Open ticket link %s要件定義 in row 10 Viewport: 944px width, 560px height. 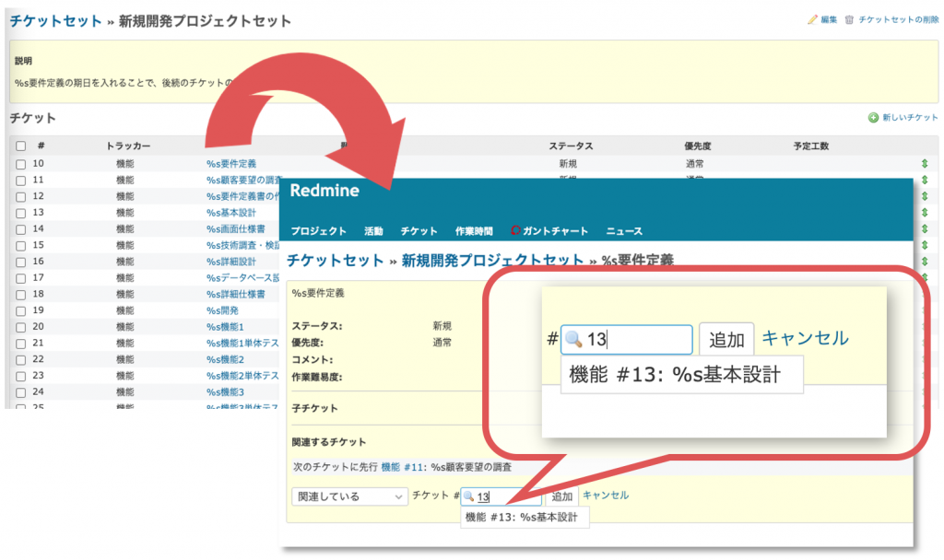231,164
